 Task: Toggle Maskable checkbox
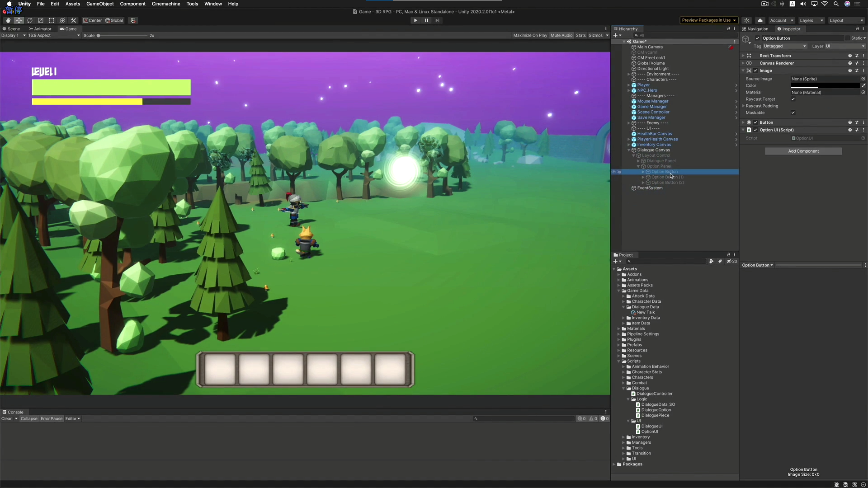tap(793, 113)
